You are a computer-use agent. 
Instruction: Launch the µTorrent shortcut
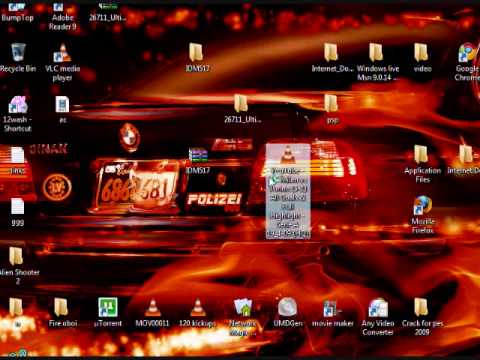click(x=108, y=312)
